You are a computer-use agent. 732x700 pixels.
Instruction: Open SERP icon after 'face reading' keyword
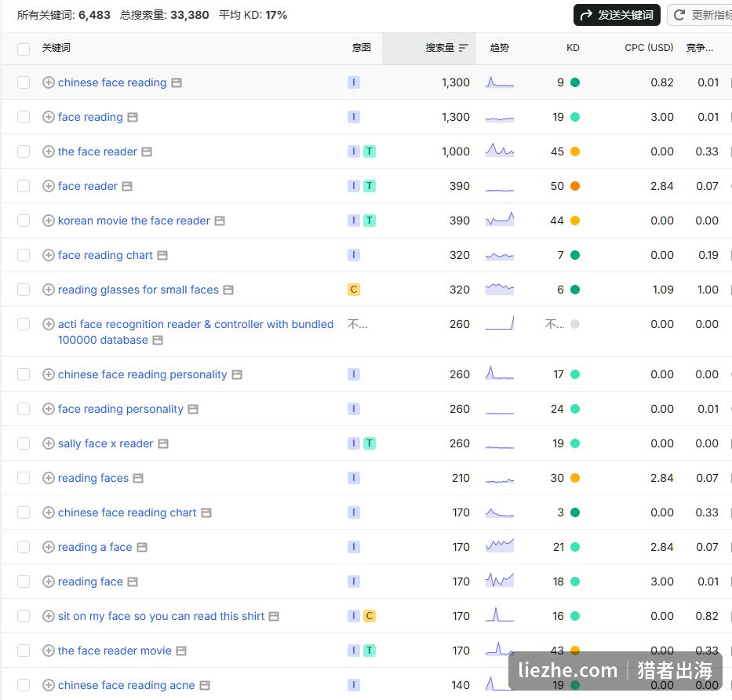(x=133, y=118)
